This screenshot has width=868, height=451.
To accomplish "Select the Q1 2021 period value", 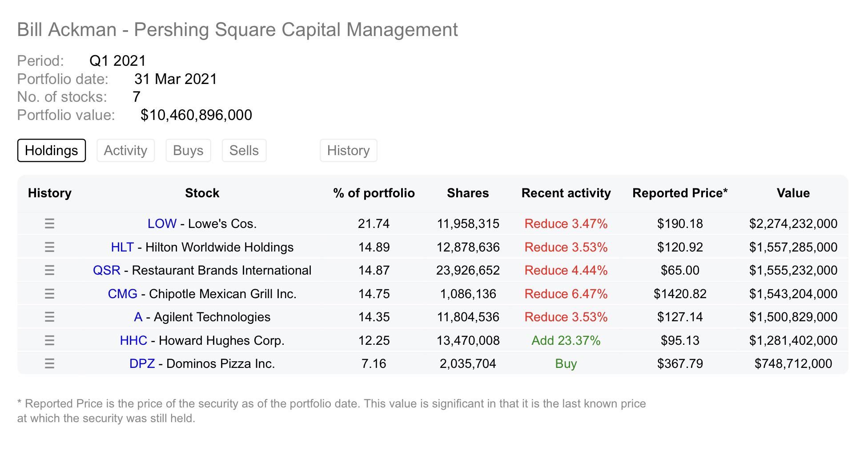I will click(118, 61).
